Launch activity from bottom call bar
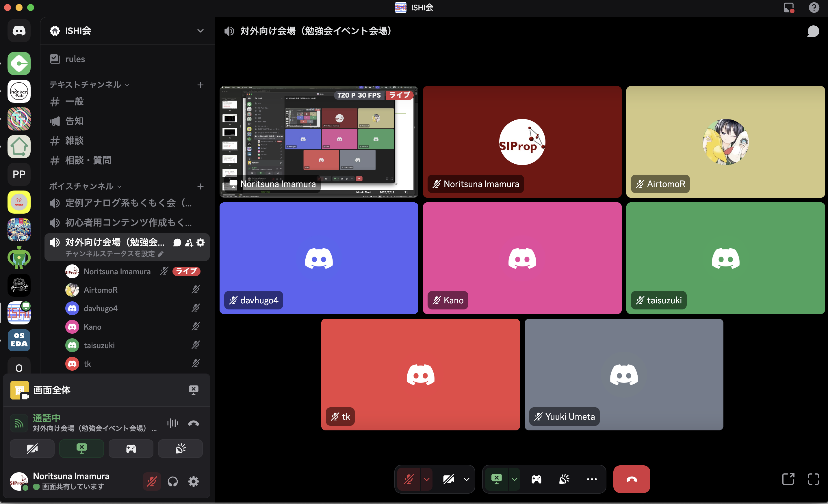Image resolution: width=828 pixels, height=504 pixels. pyautogui.click(x=536, y=479)
